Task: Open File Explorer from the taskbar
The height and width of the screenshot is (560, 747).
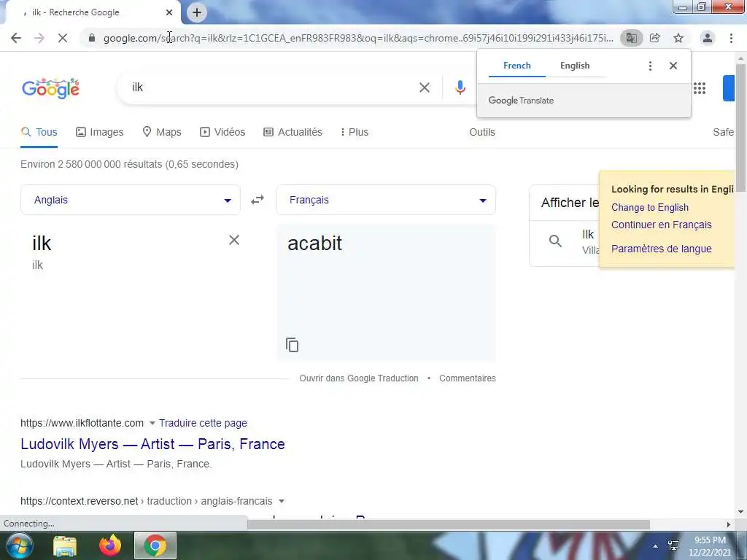Action: click(x=65, y=545)
